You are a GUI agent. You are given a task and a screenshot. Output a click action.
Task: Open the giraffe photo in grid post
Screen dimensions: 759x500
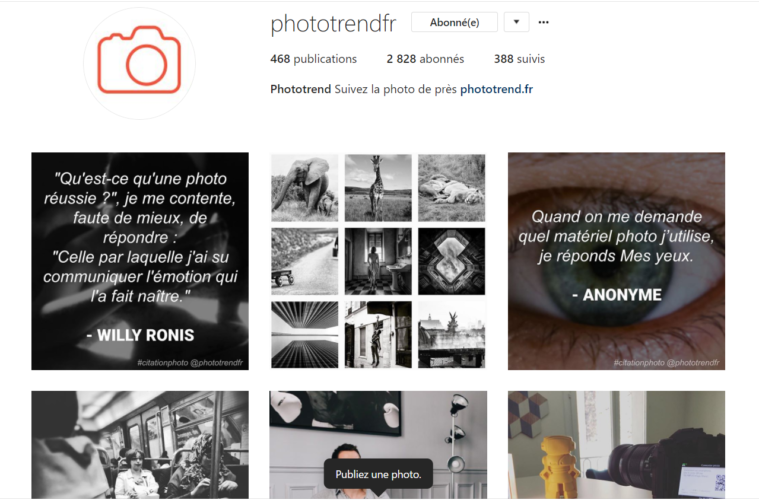[378, 188]
